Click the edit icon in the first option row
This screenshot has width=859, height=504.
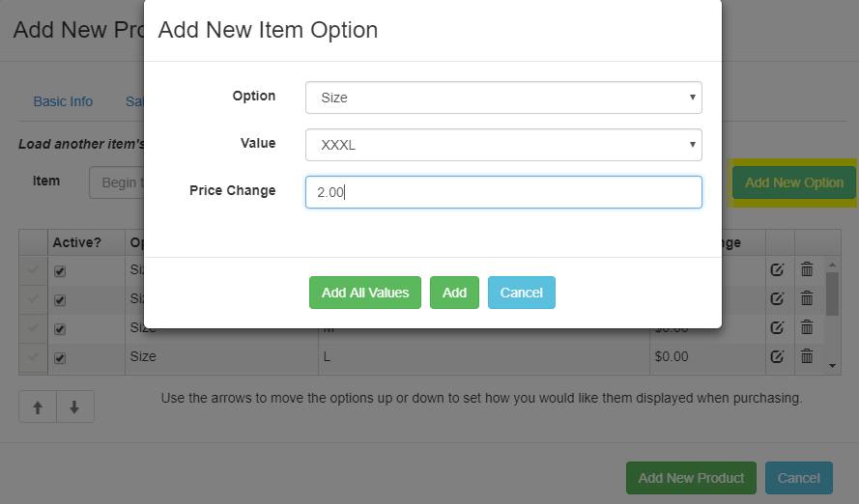pyautogui.click(x=777, y=270)
